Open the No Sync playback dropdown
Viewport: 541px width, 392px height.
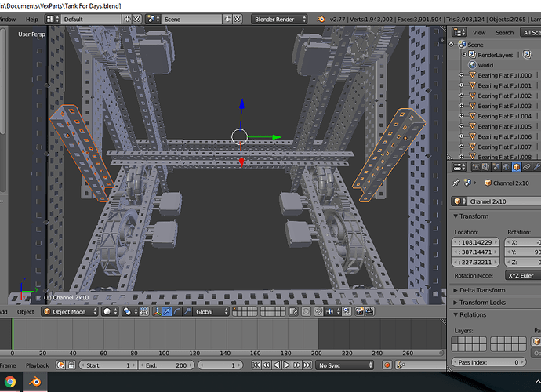coord(345,365)
